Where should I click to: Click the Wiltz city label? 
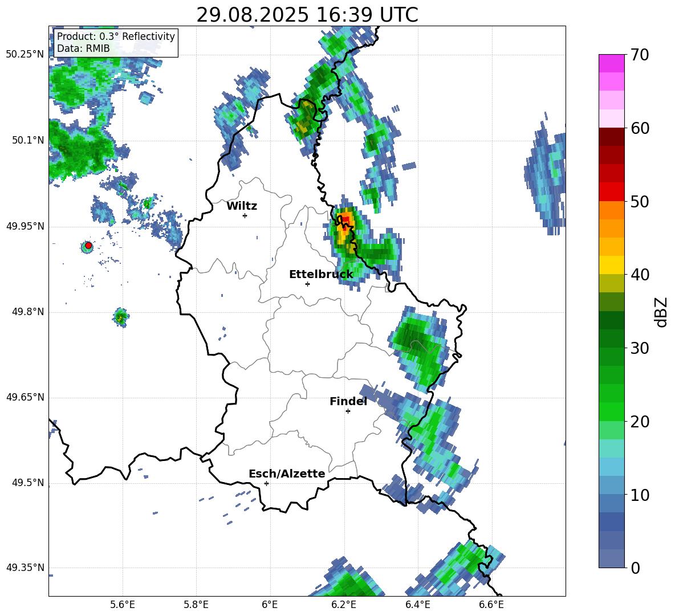point(242,206)
